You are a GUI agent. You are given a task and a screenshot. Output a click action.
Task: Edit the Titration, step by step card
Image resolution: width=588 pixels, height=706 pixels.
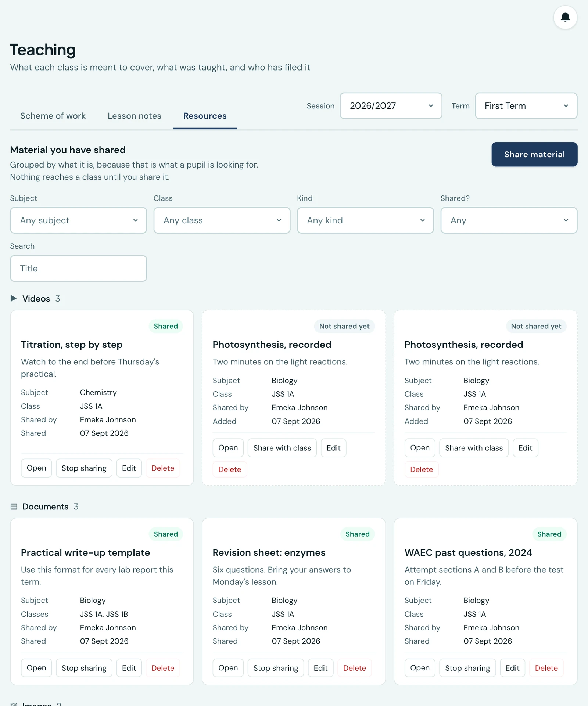(129, 468)
